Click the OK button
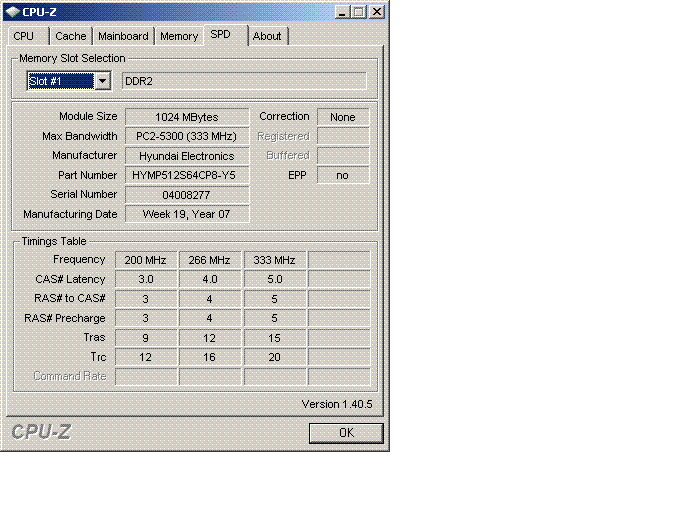This screenshot has height=525, width=700. (x=346, y=433)
